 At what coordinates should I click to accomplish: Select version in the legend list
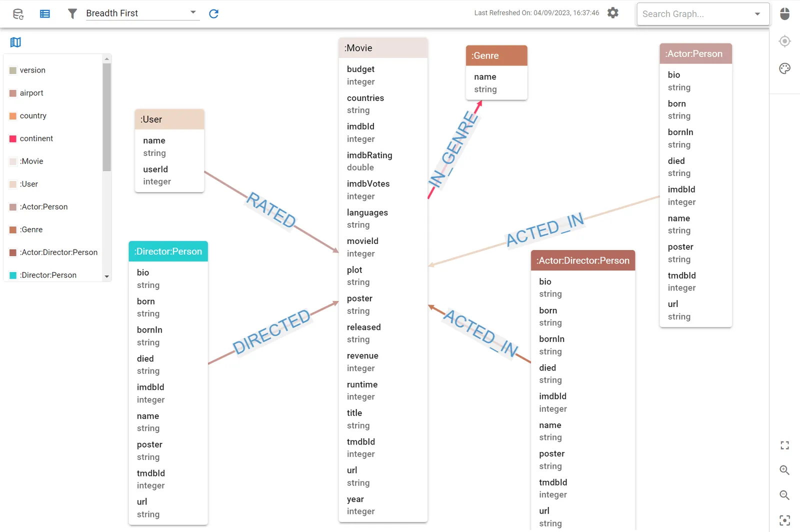(x=32, y=70)
